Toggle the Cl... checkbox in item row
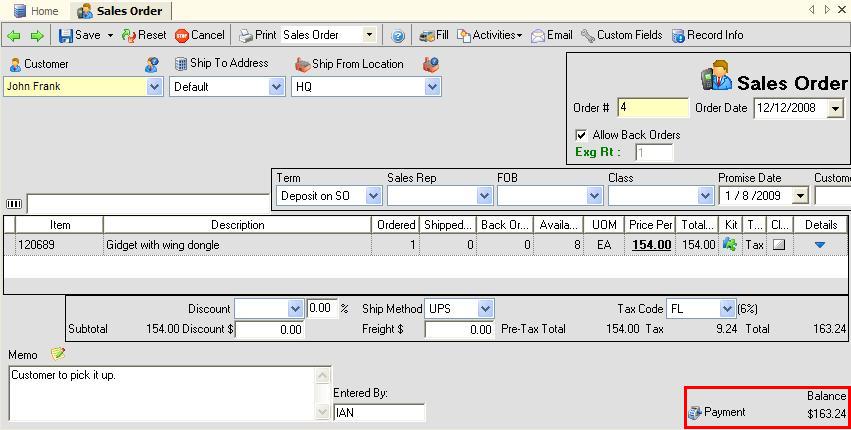Screen dimensions: 851x430 [x=779, y=244]
